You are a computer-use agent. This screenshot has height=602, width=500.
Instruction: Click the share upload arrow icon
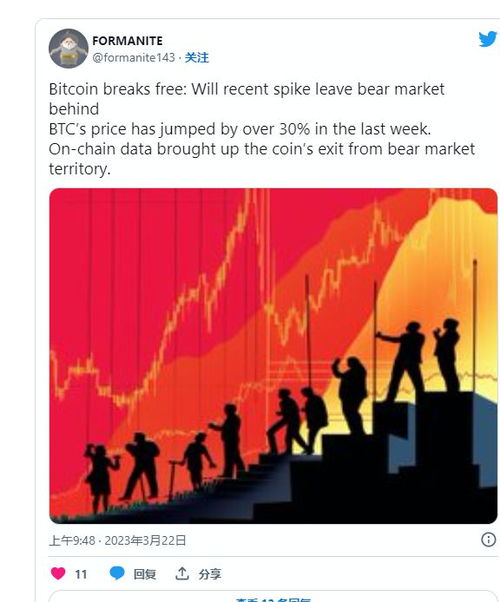pyautogui.click(x=182, y=574)
